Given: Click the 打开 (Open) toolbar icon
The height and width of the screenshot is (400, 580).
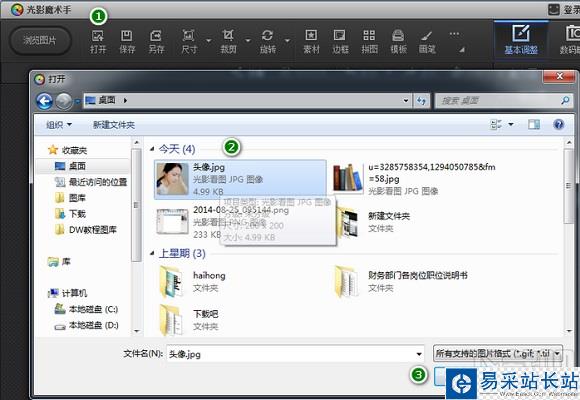Looking at the screenshot, I should [x=98, y=42].
